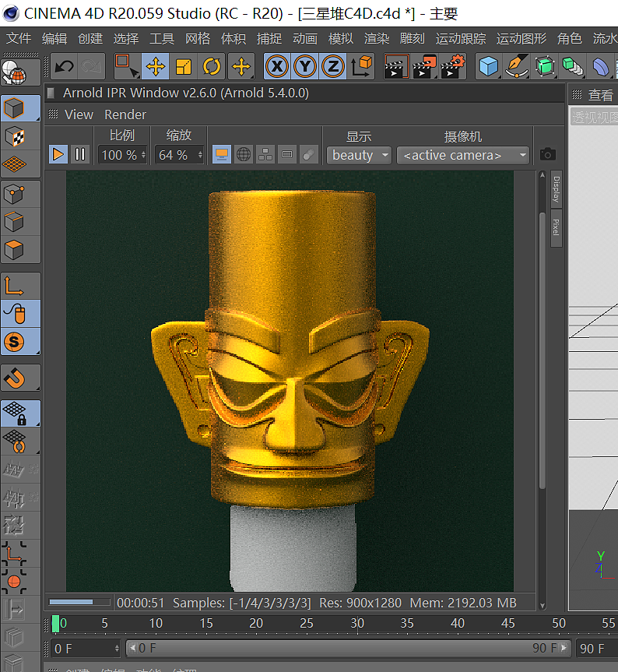618x672 pixels.
Task: Open the Render menu in Arnold IPR
Action: coord(125,114)
